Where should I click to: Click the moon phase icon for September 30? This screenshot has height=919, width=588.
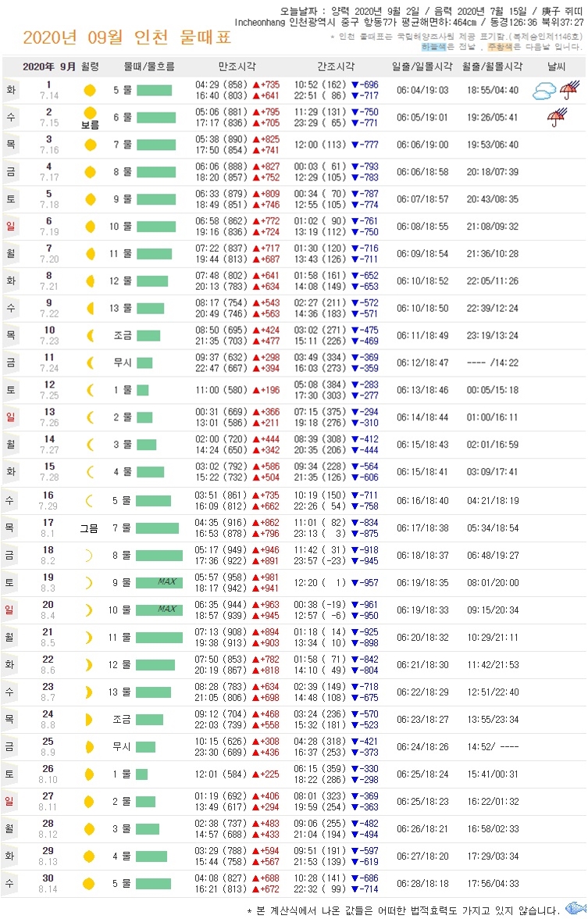[x=89, y=883]
